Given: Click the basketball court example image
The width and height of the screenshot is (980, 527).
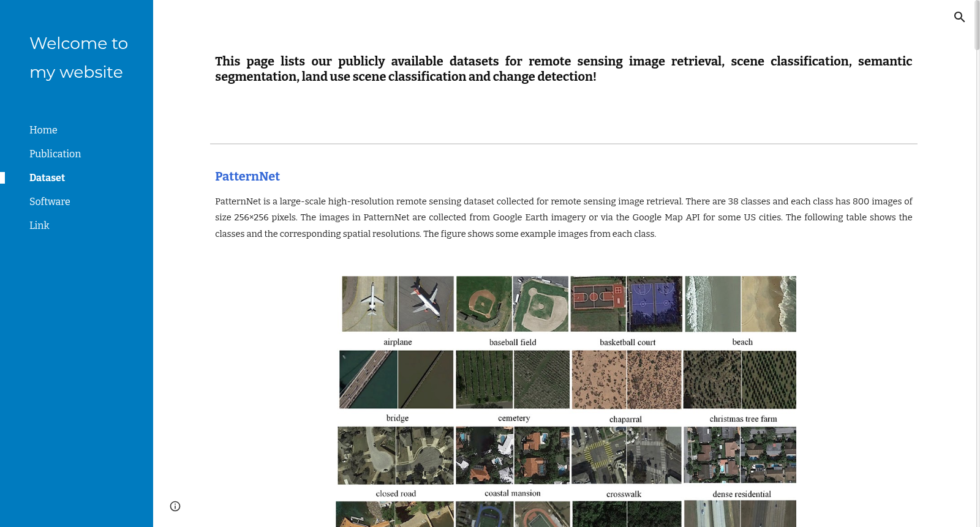Looking at the screenshot, I should coord(627,304).
